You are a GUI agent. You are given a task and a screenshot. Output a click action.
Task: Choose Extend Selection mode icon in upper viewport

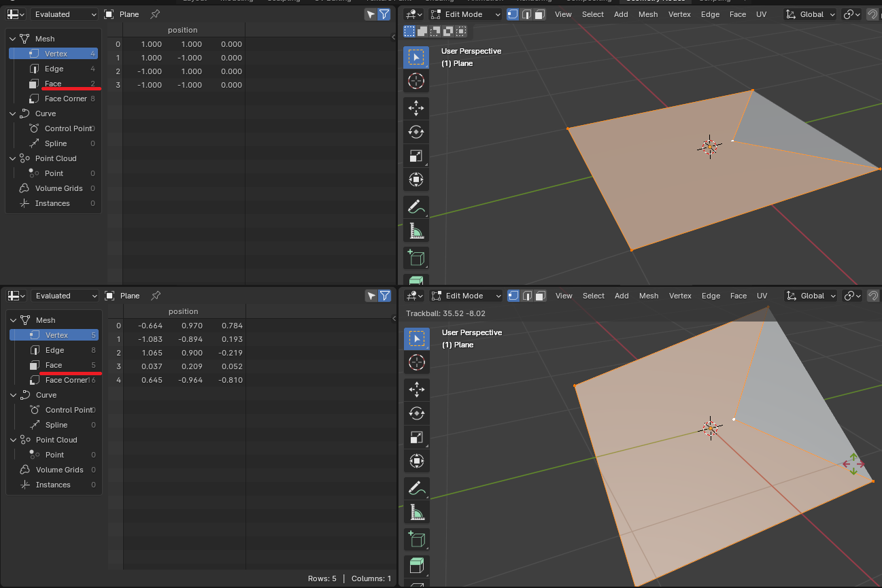tap(422, 31)
